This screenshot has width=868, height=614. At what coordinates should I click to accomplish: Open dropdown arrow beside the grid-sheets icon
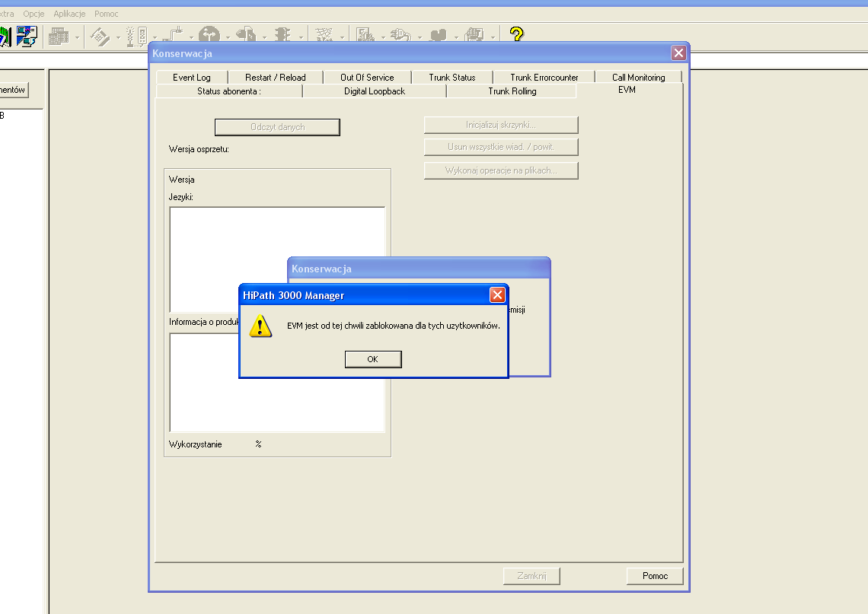[77, 37]
